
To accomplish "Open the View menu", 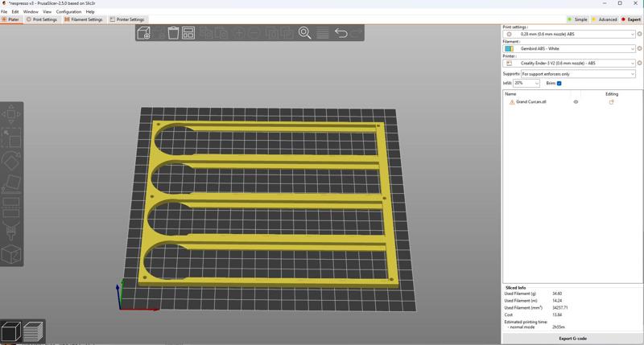I will (47, 12).
